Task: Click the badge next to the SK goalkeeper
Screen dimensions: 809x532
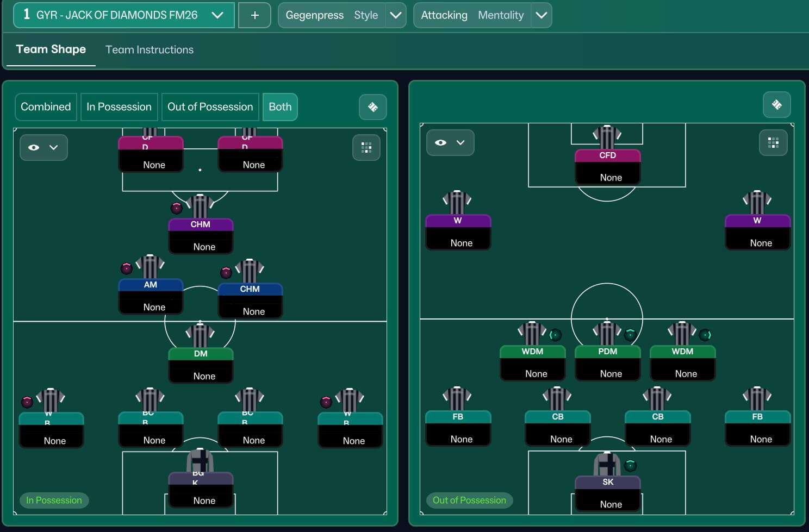Action: click(630, 465)
